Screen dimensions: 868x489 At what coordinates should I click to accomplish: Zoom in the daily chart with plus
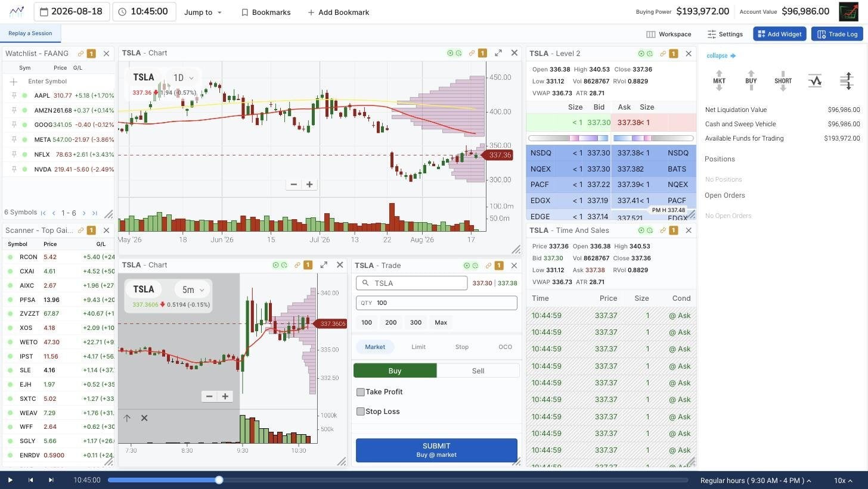coord(309,185)
